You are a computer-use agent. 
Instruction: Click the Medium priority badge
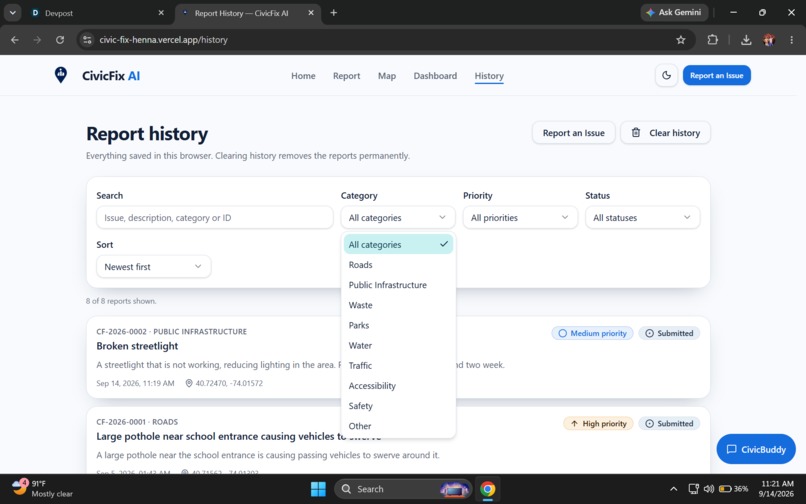(592, 333)
